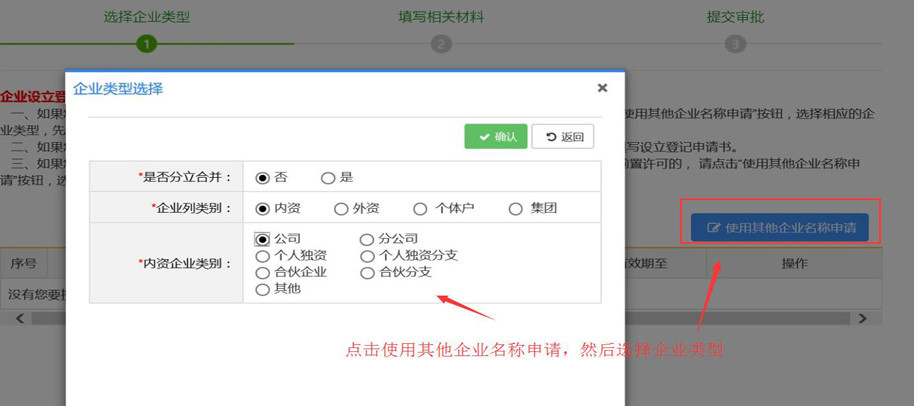Image resolution: width=914 pixels, height=406 pixels.
Task: Go to step 3 提交审批
Action: pyautogui.click(x=735, y=44)
